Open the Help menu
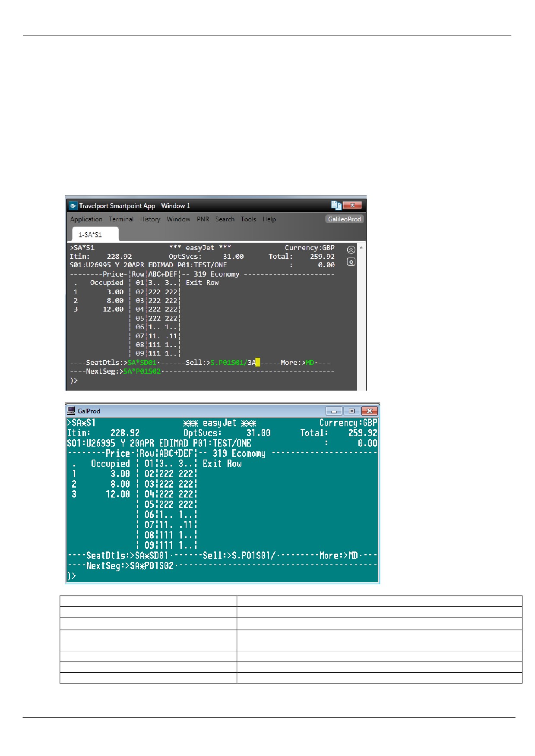The image size is (535, 756). pos(269,219)
